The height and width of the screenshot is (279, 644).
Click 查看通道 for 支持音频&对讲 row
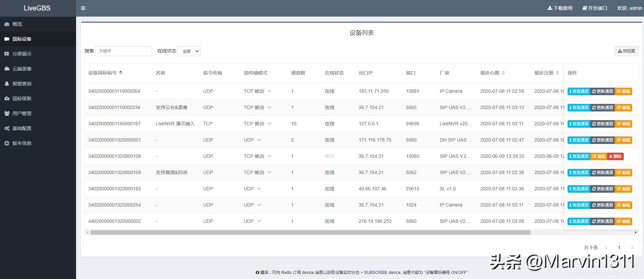[x=579, y=172]
